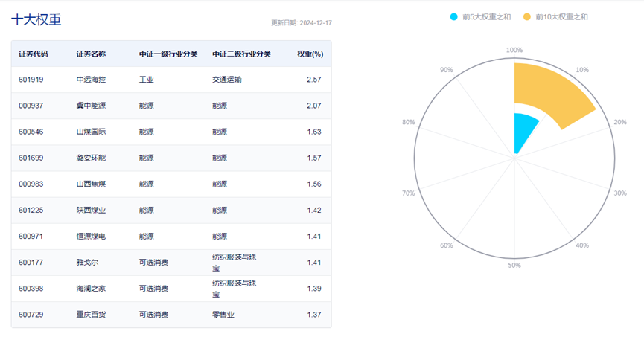644x337 pixels.
Task: Click the weight value 1.63
Action: 313,132
